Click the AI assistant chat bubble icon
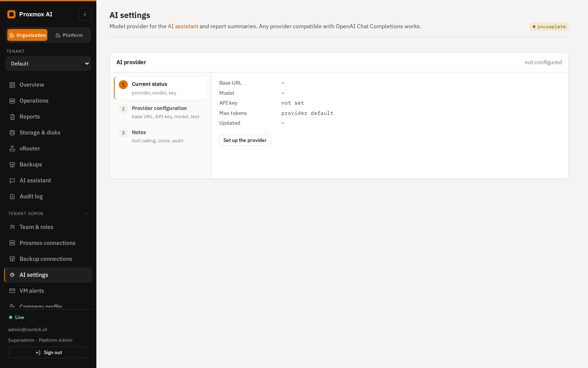Screen dimensions: 588x368 coord(12,181)
